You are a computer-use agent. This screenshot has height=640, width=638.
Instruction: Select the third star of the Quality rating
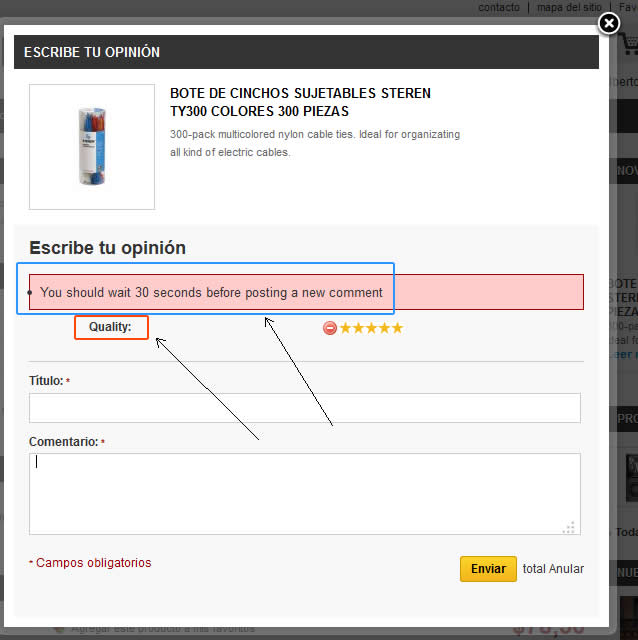(371, 328)
